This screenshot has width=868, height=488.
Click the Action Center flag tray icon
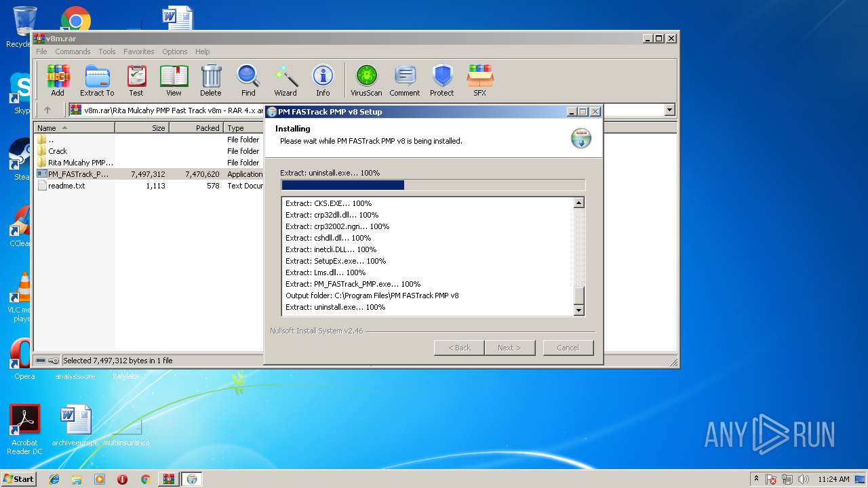(x=771, y=479)
